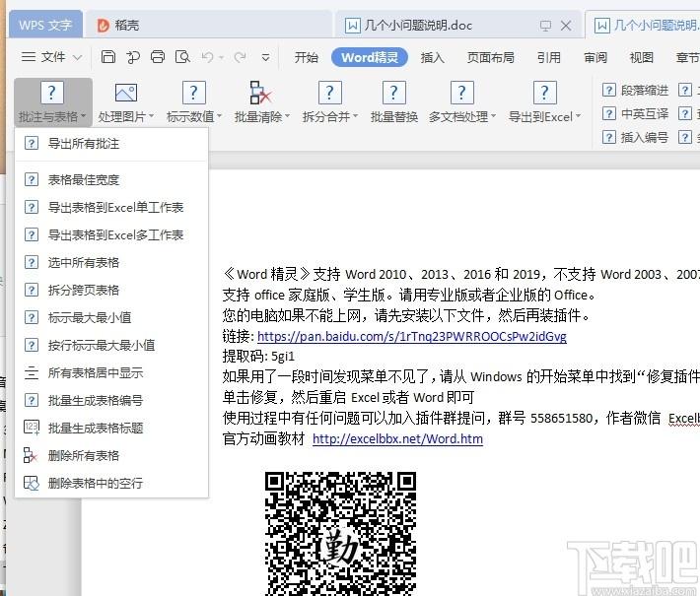700x596 pixels.
Task: Open the 文件 menu
Action: pyautogui.click(x=51, y=57)
